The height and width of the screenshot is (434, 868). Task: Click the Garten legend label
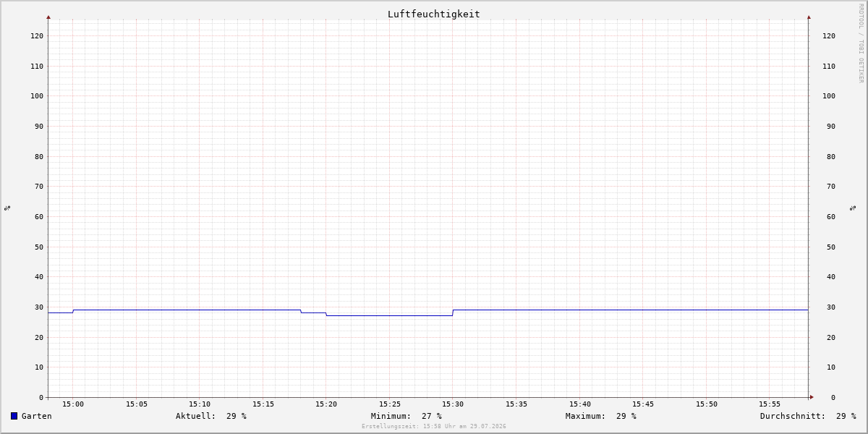point(37,416)
